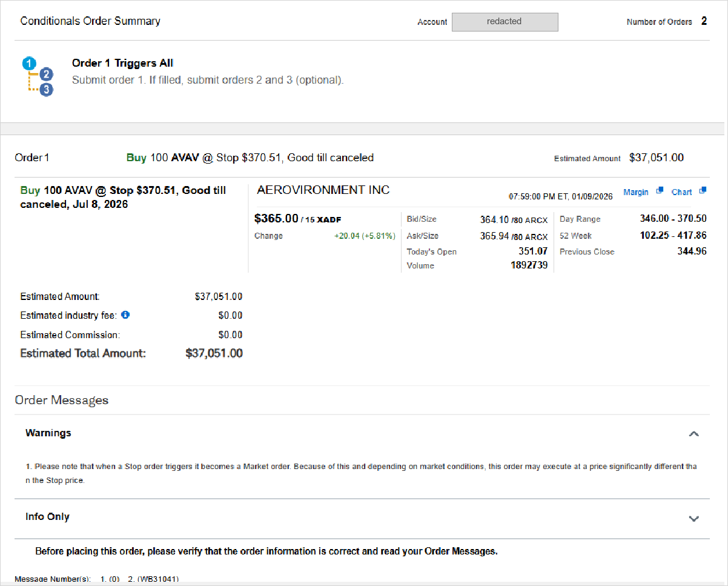Click the Estimated Total Amount value
This screenshot has width=728, height=586.
pos(214,353)
